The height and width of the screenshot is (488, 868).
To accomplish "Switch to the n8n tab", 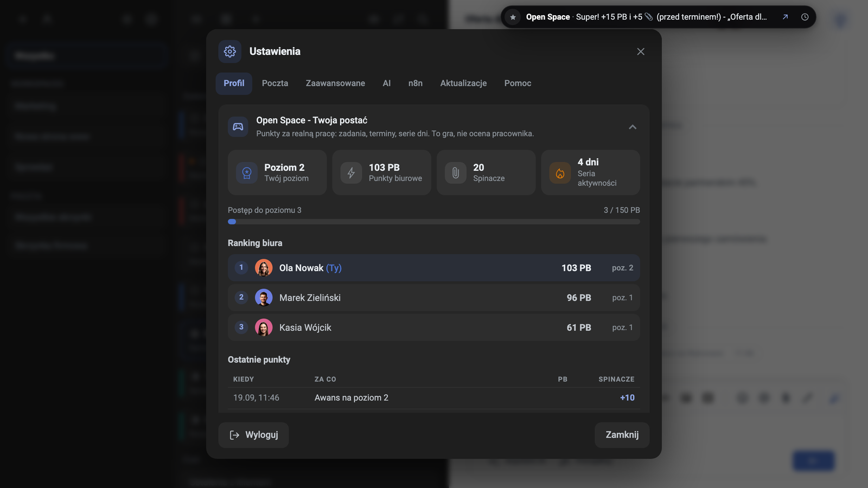I will (x=416, y=84).
